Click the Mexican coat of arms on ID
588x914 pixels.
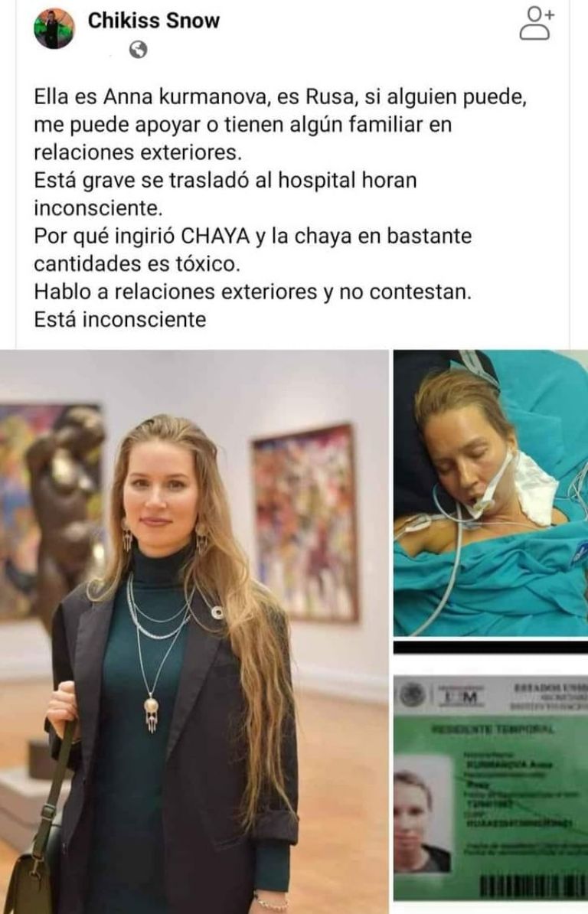click(413, 695)
